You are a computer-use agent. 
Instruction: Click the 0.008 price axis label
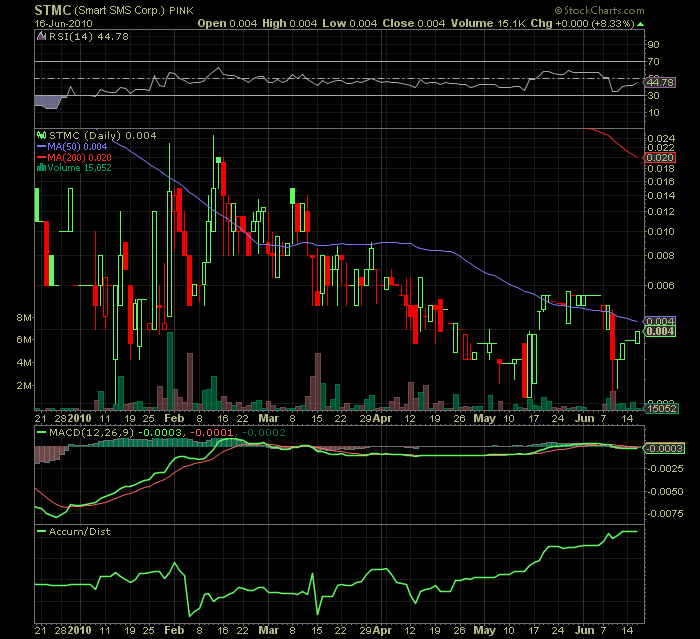pyautogui.click(x=661, y=256)
